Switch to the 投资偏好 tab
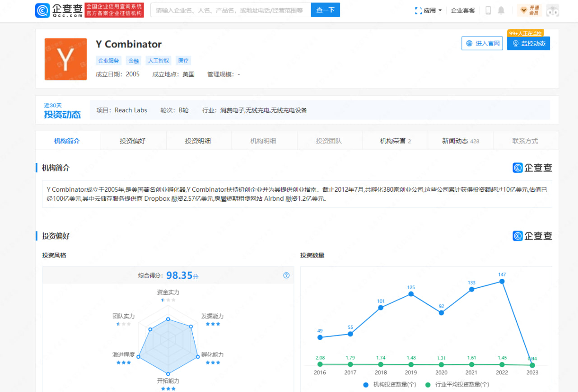Image resolution: width=578 pixels, height=392 pixels. click(133, 141)
